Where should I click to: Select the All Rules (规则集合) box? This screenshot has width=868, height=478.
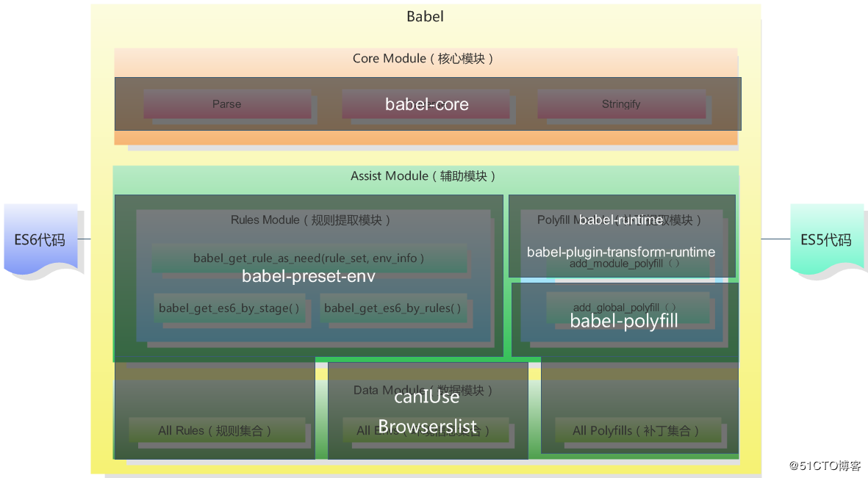(215, 430)
